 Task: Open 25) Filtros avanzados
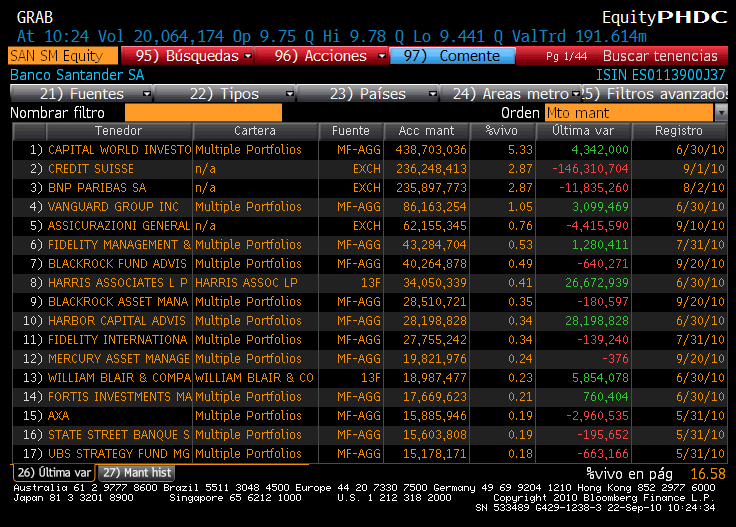point(655,94)
